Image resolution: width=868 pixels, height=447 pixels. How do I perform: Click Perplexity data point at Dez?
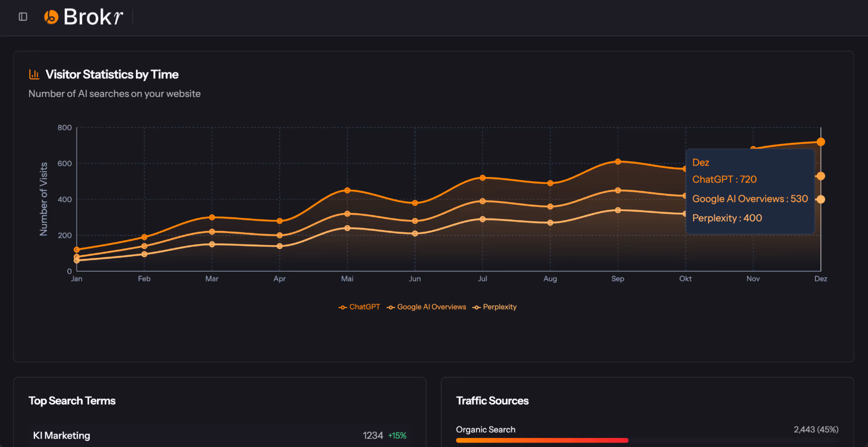pos(821,199)
